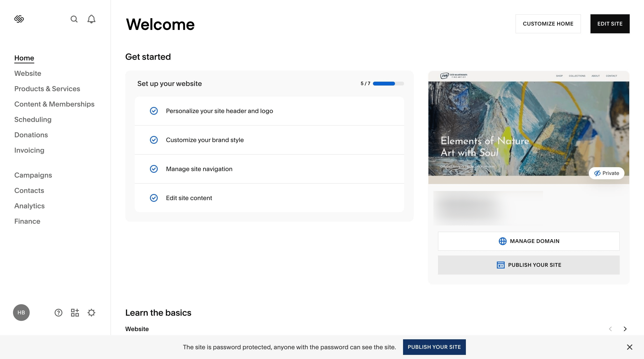This screenshot has width=644, height=359.
Task: Click the Edit Site button
Action: pyautogui.click(x=610, y=24)
